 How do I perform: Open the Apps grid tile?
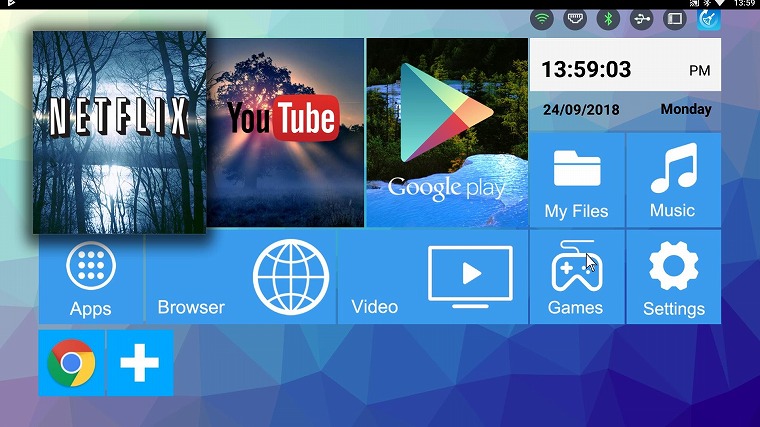pos(91,279)
